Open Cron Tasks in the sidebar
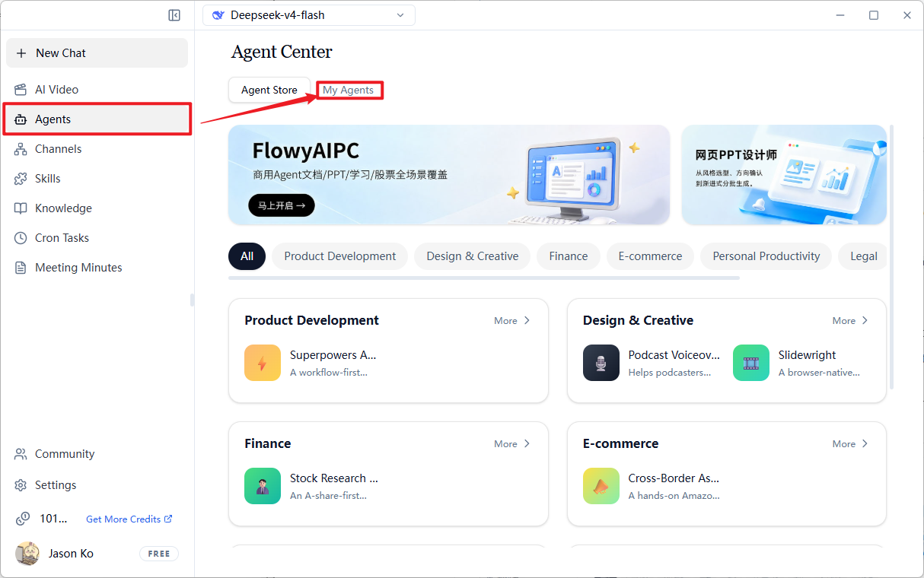 [x=97, y=238]
